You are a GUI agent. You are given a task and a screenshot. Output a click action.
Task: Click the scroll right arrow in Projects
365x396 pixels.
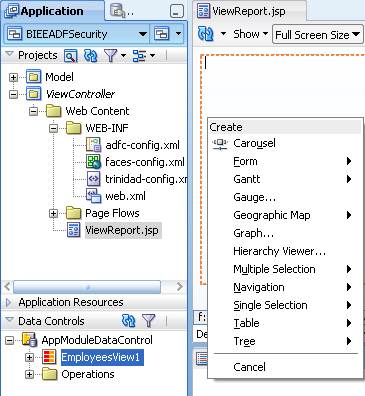pos(180,287)
